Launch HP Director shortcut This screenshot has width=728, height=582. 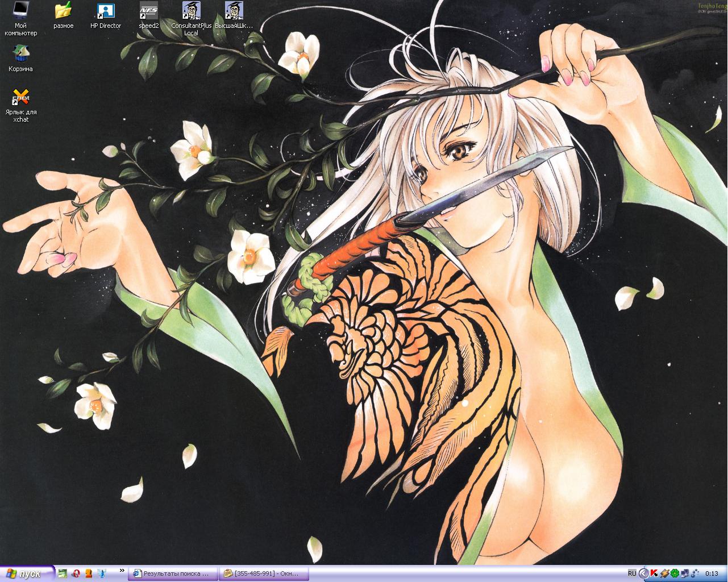pyautogui.click(x=106, y=11)
